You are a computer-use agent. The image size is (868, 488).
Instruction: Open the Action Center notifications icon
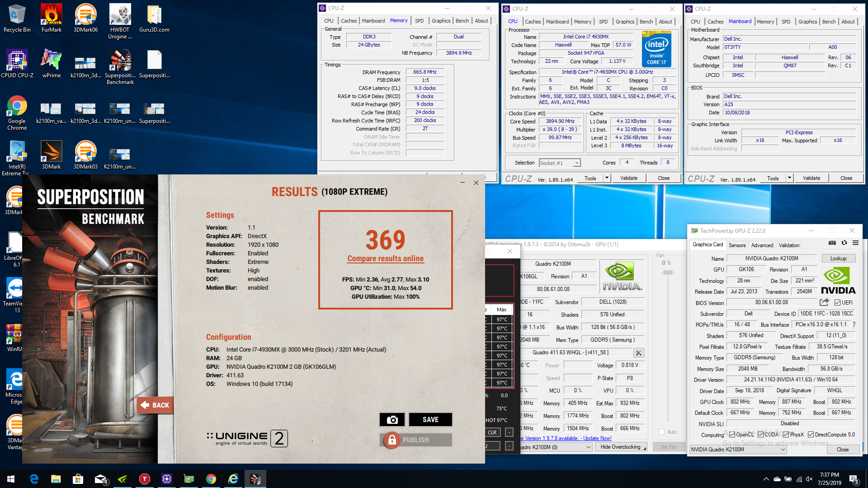[854, 479]
